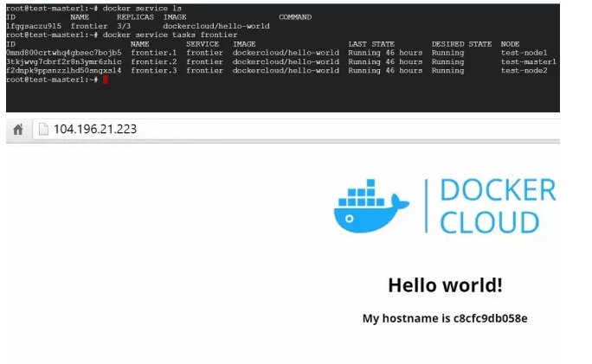Click task ID 0mnd800crtwhq4gbsec7bojb5

[x=64, y=53]
